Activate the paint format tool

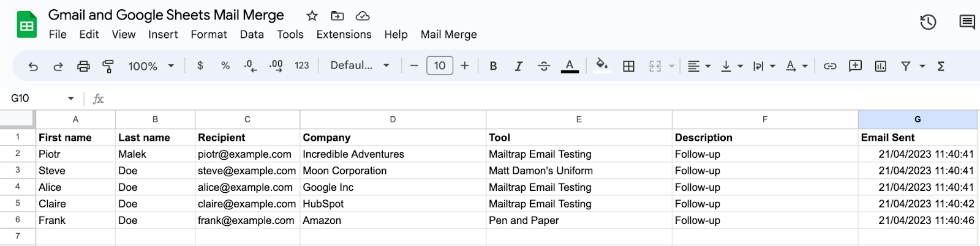click(x=108, y=66)
